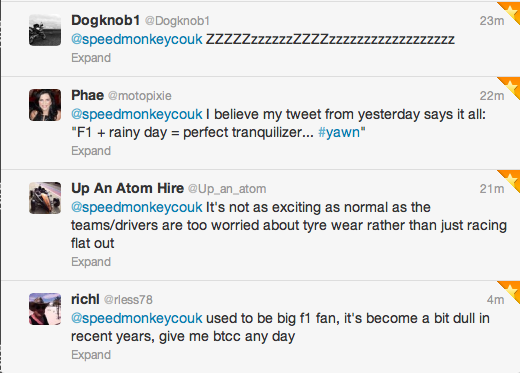The width and height of the screenshot is (520, 373).
Task: Open Up An Atom Hire's car avatar
Action: click(x=45, y=198)
